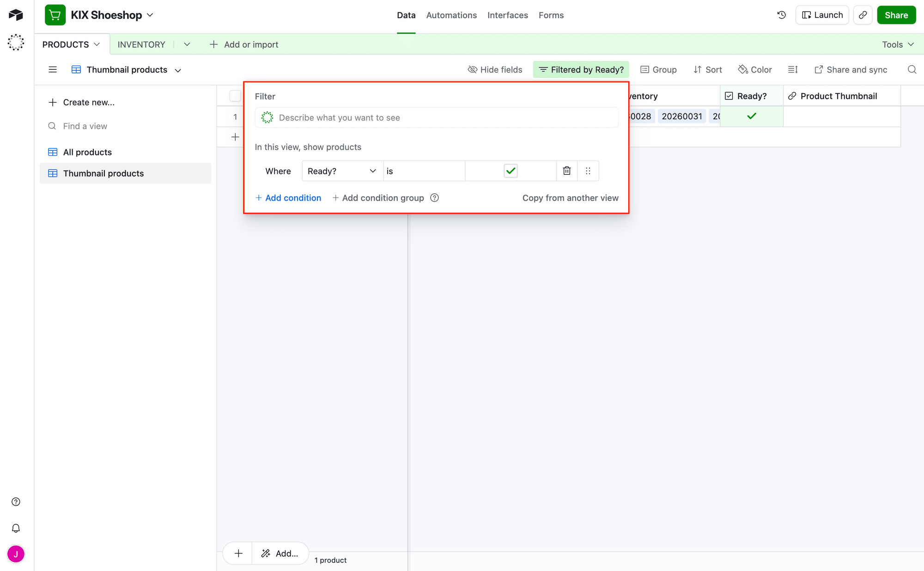Open Sort settings for this view
The width and height of the screenshot is (924, 571).
[x=708, y=69]
